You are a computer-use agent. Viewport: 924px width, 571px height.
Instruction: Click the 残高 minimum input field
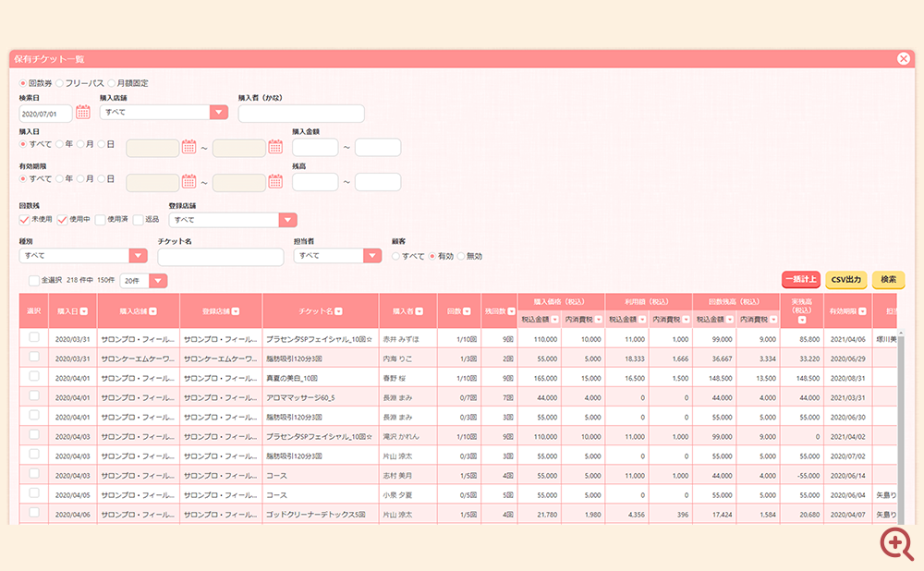[315, 182]
